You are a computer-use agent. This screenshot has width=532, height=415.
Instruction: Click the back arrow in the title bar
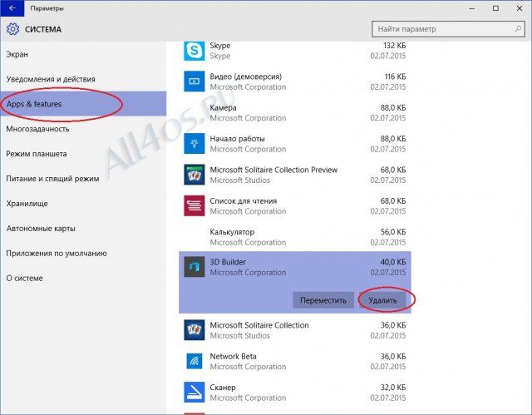tap(12, 8)
